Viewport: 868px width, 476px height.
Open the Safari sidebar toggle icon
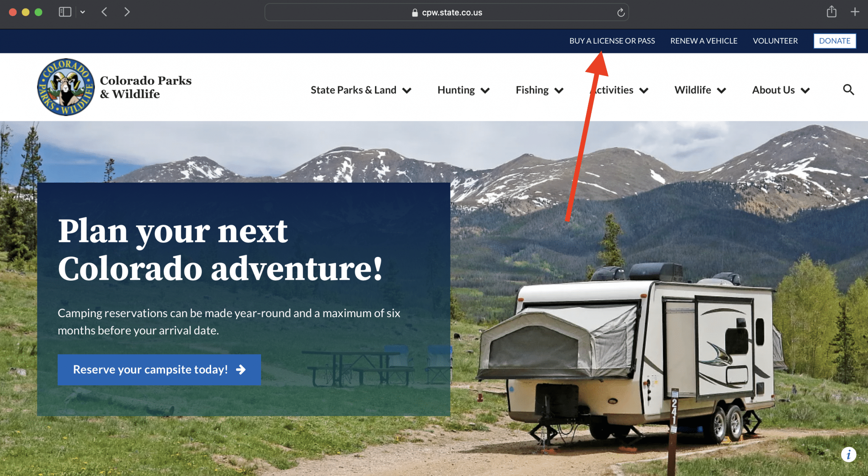pyautogui.click(x=65, y=12)
